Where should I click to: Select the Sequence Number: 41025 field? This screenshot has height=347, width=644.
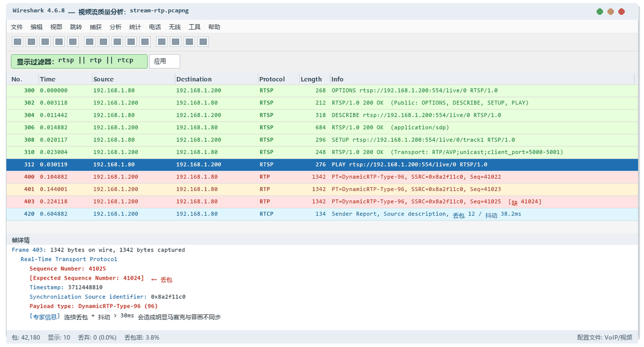(x=68, y=269)
